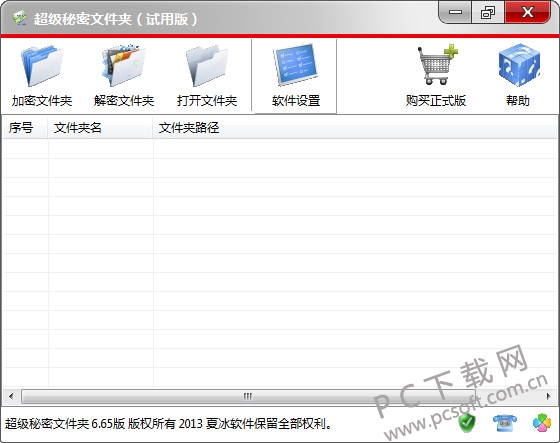
Task: Minimize the 超级秘密文件夹 window
Action: 455,13
